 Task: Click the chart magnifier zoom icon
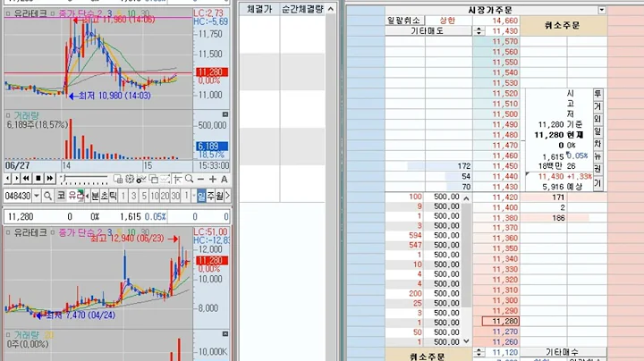point(189,180)
